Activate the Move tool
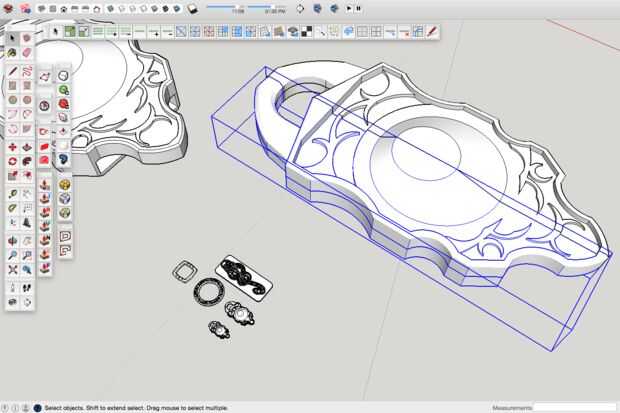 pyautogui.click(x=12, y=146)
